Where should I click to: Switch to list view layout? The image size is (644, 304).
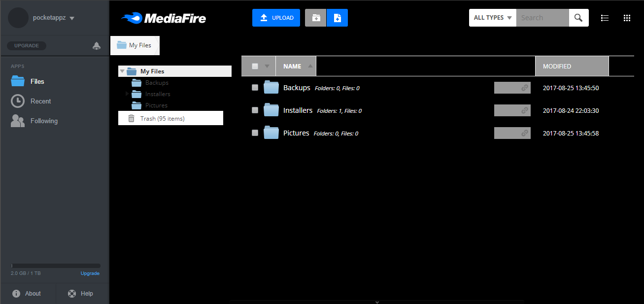click(605, 18)
